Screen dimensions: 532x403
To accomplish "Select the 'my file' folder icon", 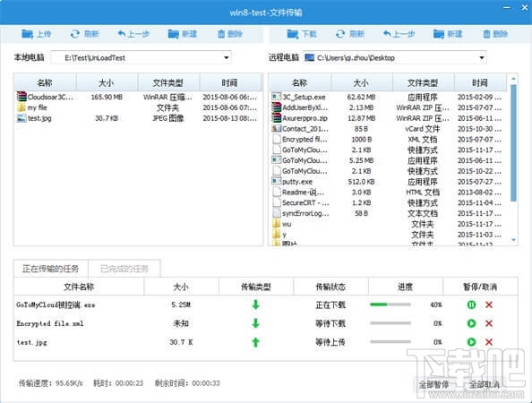I will (x=21, y=107).
